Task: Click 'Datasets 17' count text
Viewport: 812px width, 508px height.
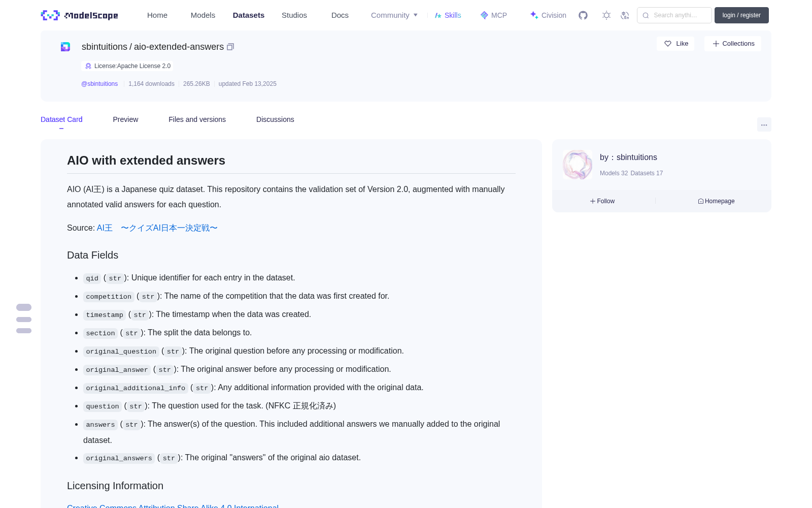Action: pyautogui.click(x=647, y=173)
